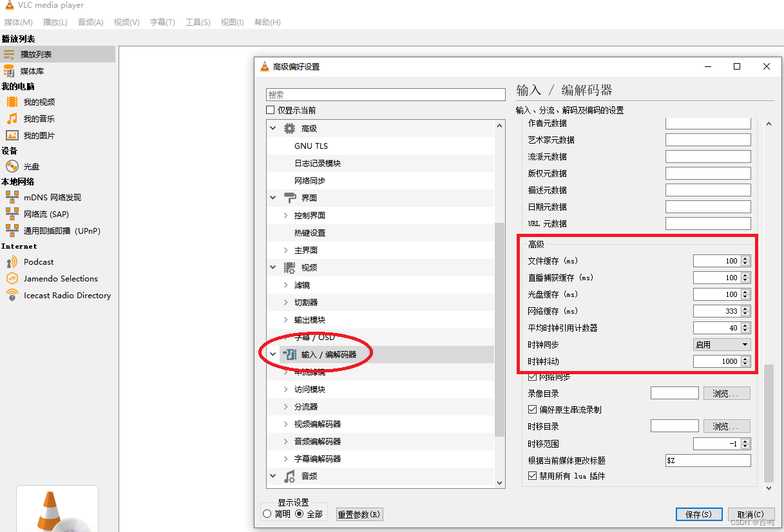Screen dimensions: 784x532
Task: Click the playlist icon in the sidebar
Action: point(8,55)
